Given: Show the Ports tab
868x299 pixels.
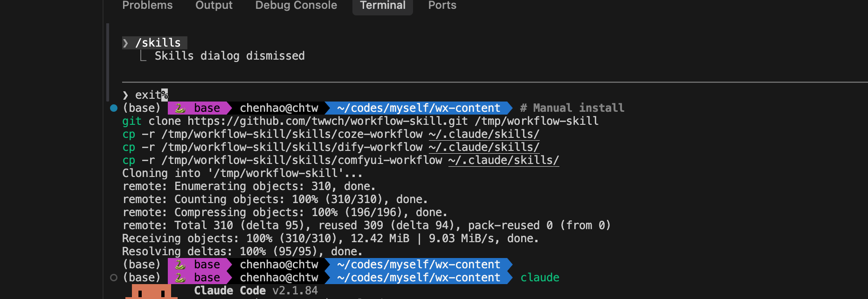Looking at the screenshot, I should (442, 6).
